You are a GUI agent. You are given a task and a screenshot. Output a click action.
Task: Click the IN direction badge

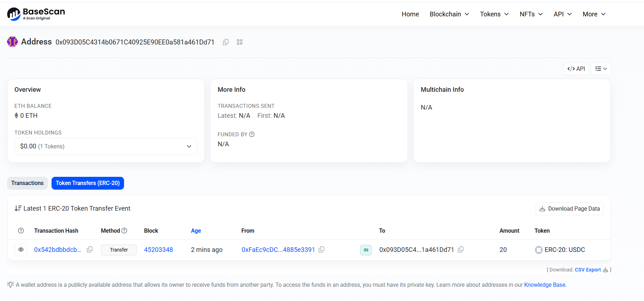pyautogui.click(x=366, y=250)
